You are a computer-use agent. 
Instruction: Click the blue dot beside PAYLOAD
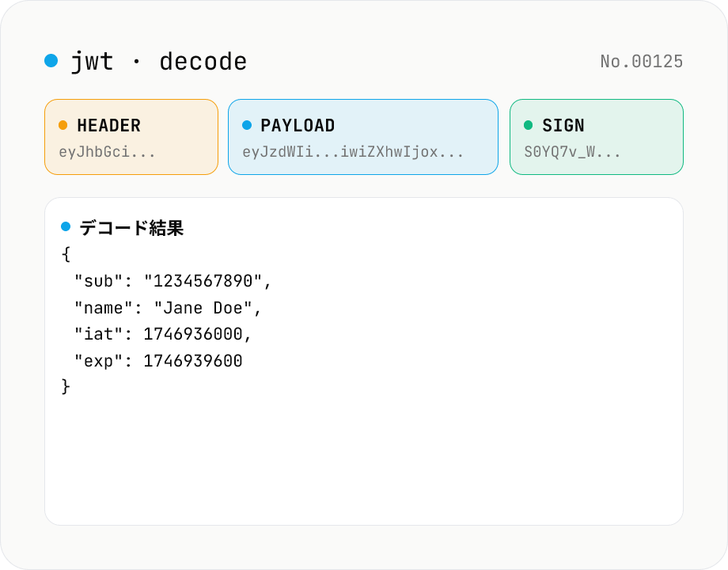pos(247,125)
